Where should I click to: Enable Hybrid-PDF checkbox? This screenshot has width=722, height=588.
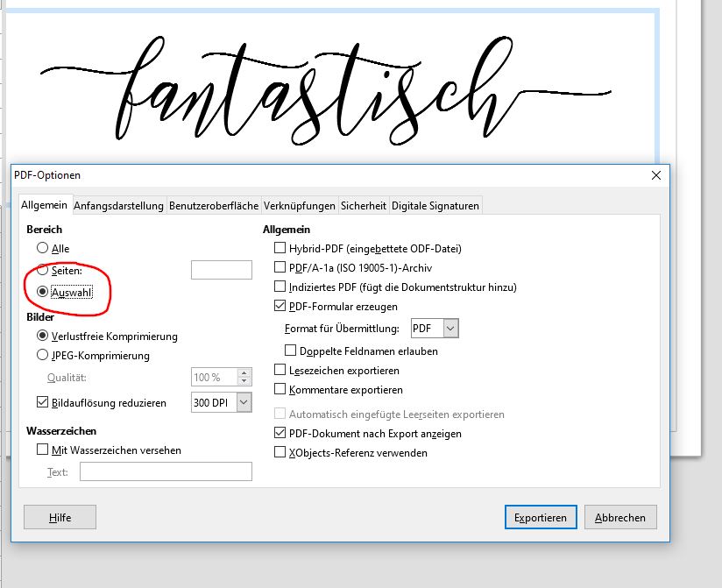pyautogui.click(x=280, y=248)
